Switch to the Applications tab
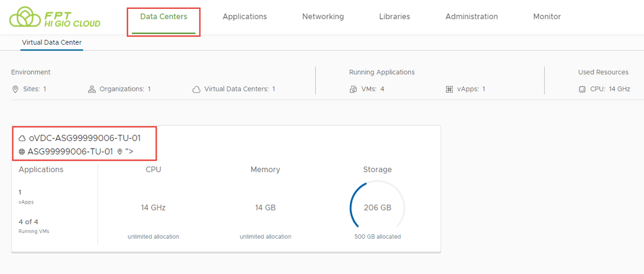 pos(245,16)
